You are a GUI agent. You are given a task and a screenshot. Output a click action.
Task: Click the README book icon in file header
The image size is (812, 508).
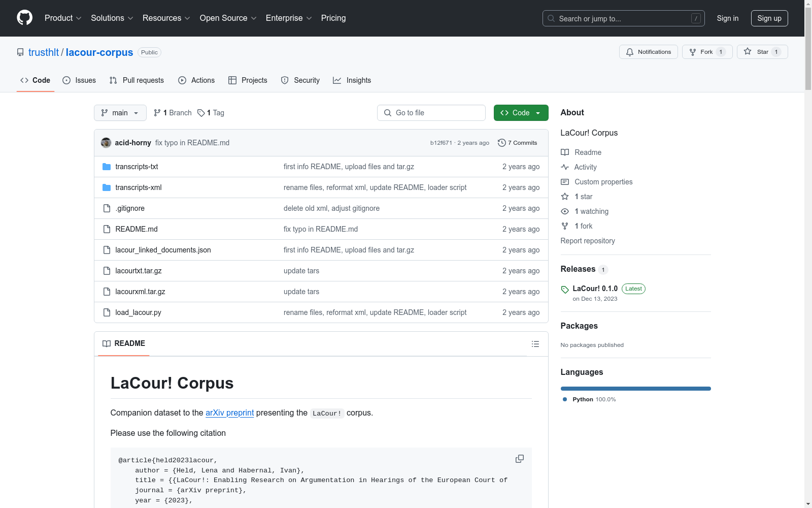point(107,344)
